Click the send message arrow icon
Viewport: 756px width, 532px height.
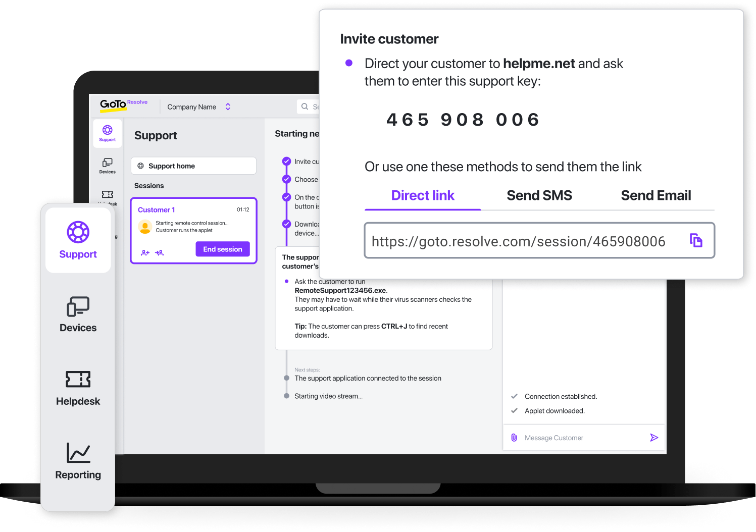click(654, 438)
